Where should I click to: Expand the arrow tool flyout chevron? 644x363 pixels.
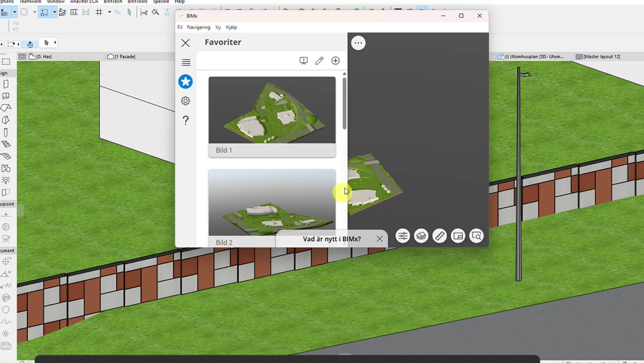(55, 43)
